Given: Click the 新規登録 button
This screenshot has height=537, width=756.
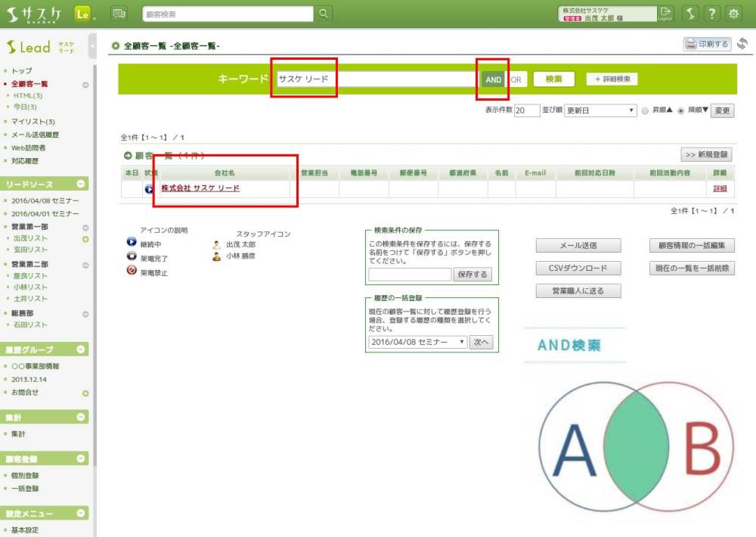Looking at the screenshot, I should click(x=706, y=154).
